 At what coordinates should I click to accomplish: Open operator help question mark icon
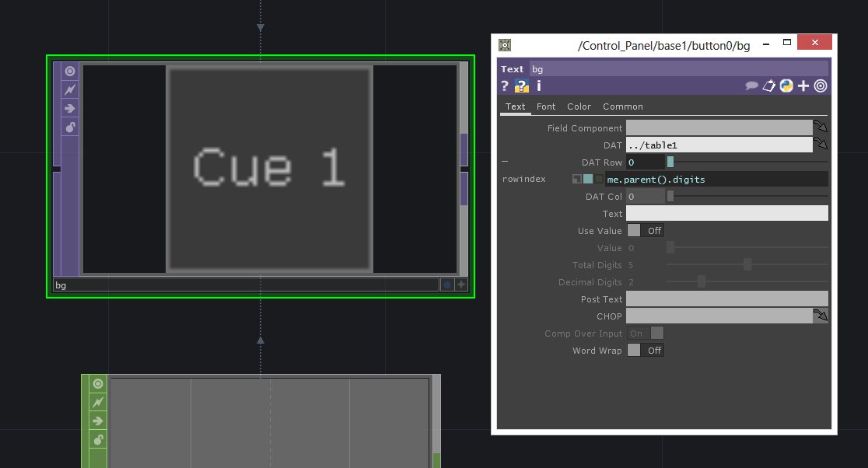coord(505,86)
